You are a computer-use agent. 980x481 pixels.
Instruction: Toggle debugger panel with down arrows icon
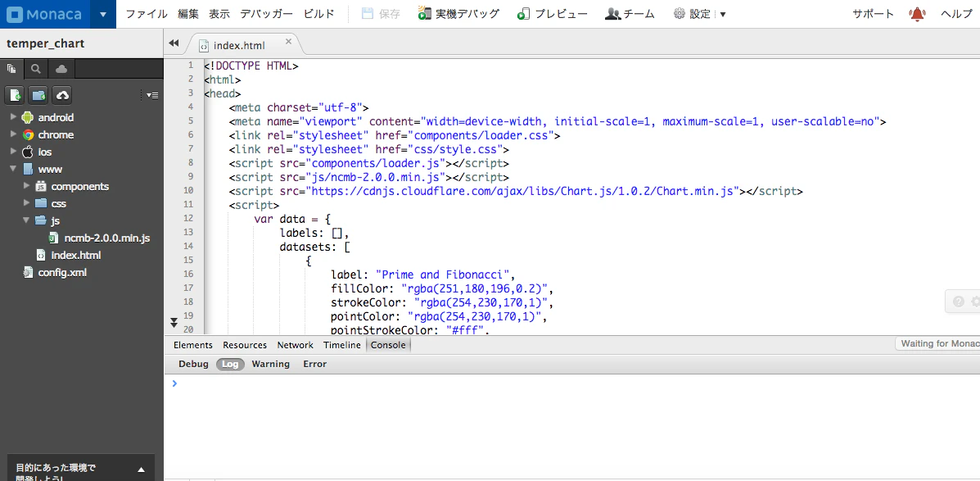pyautogui.click(x=174, y=322)
